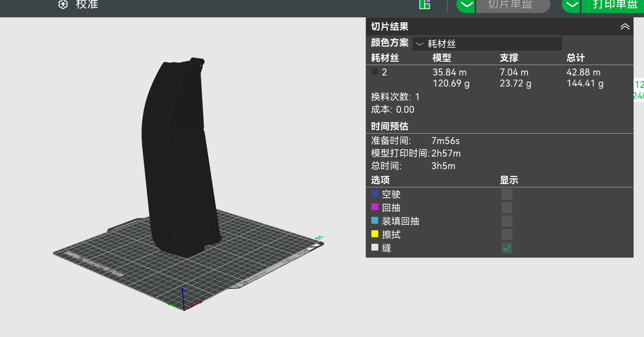Screen dimensions: 644x337
Task: Click the 打印单盘 print plate button
Action: tap(613, 5)
